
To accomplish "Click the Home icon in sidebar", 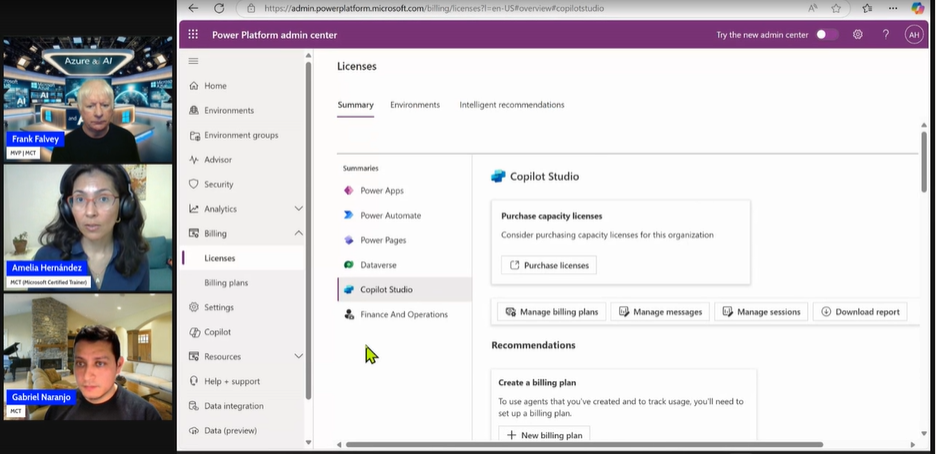I will [x=194, y=86].
